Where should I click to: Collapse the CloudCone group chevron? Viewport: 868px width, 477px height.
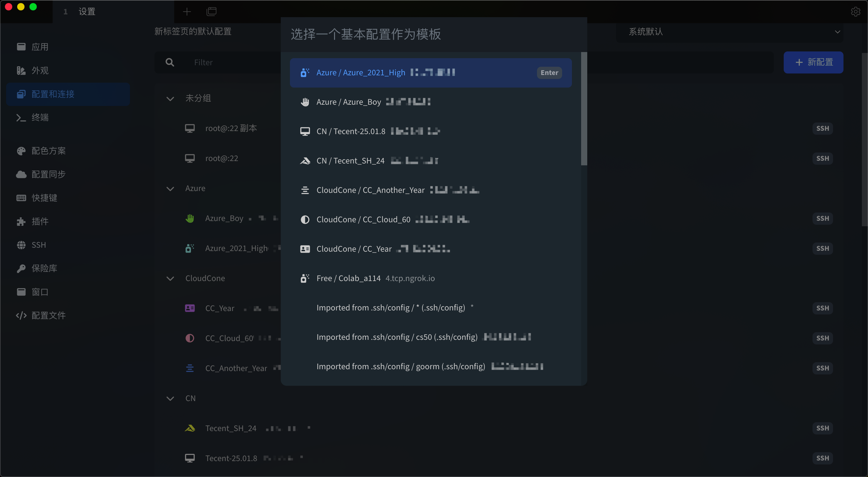point(170,278)
